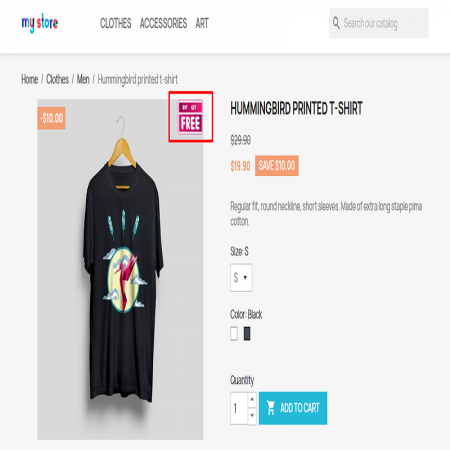Open Men breadcrumb link

pos(83,79)
